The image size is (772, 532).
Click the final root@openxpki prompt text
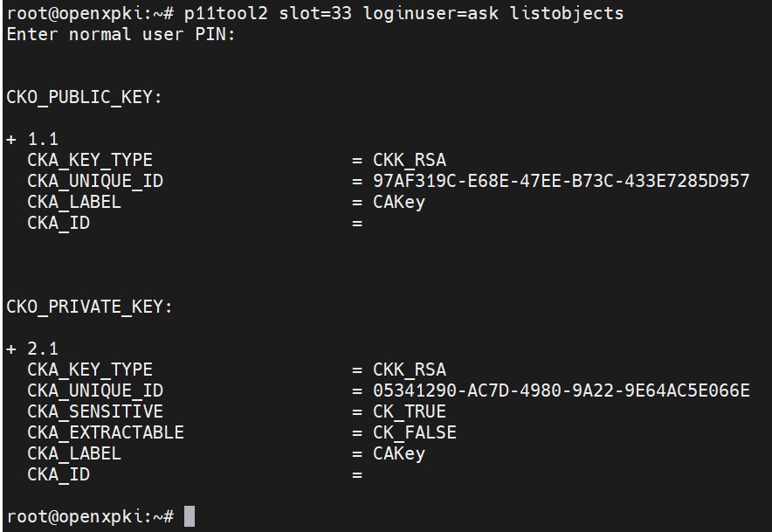pos(90,516)
